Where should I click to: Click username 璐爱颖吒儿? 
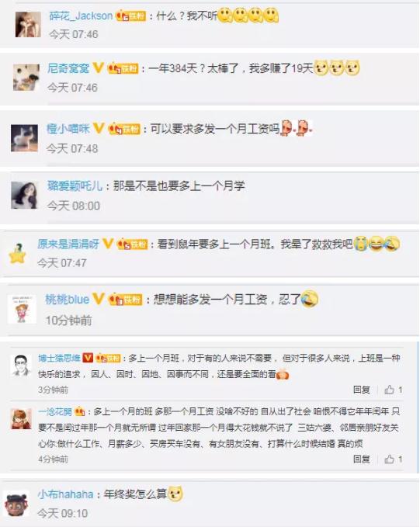click(75, 185)
